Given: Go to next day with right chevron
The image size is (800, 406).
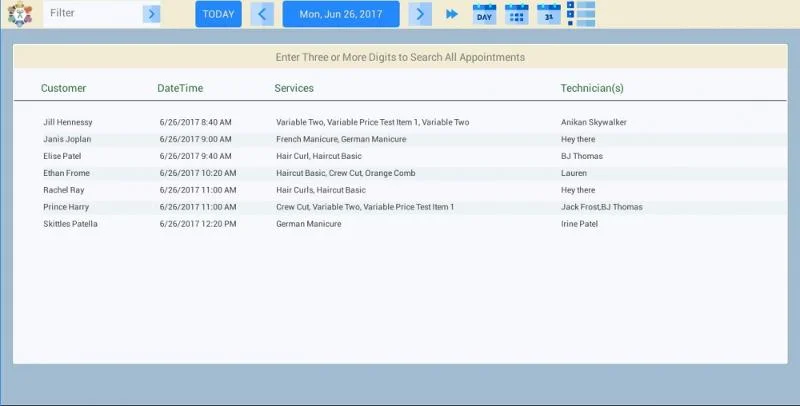Looking at the screenshot, I should [x=421, y=14].
